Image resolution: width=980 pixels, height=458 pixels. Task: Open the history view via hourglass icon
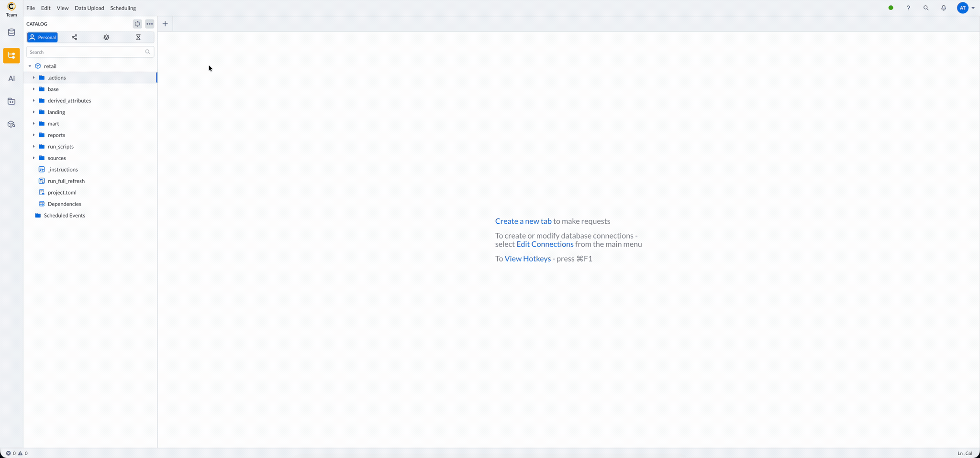(x=138, y=37)
